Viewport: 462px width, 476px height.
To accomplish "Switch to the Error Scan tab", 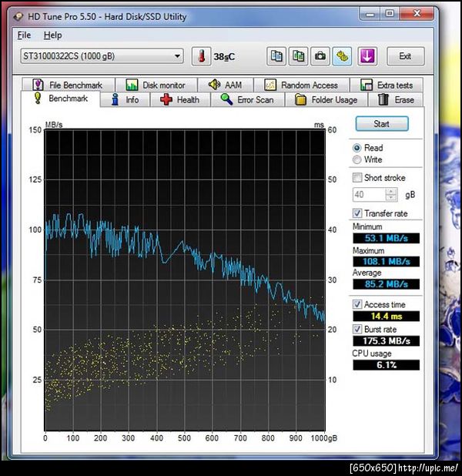I will pos(248,99).
